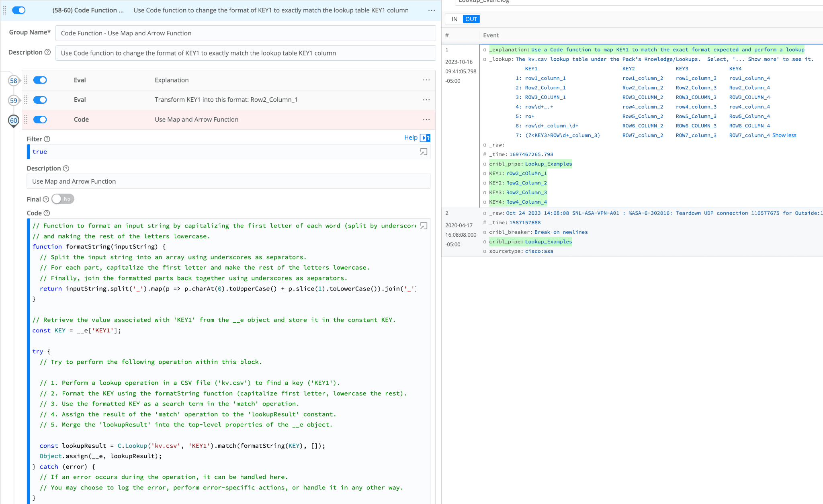Open options menu for Code function row
Image resolution: width=823 pixels, height=504 pixels.
click(x=426, y=119)
